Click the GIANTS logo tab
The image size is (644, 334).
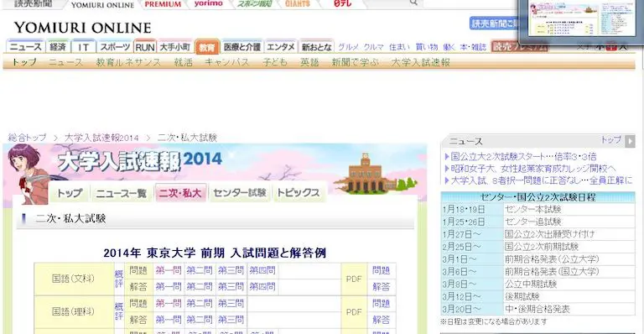pyautogui.click(x=298, y=3)
